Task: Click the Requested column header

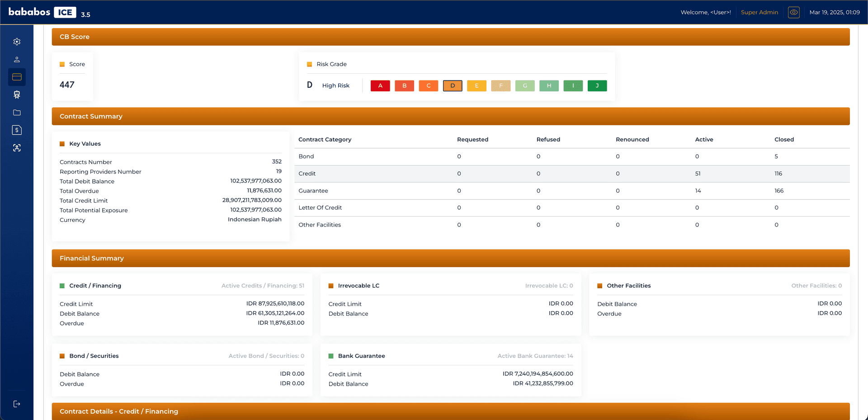Action: coord(472,139)
